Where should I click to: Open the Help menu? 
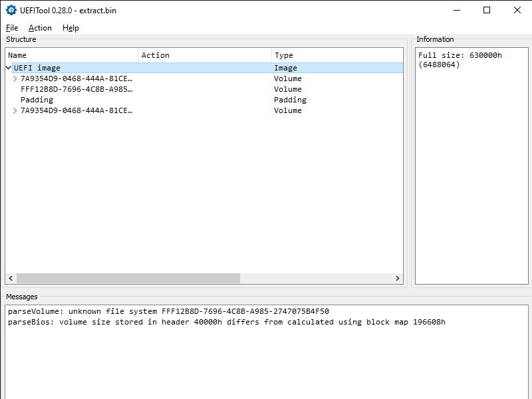[x=70, y=28]
